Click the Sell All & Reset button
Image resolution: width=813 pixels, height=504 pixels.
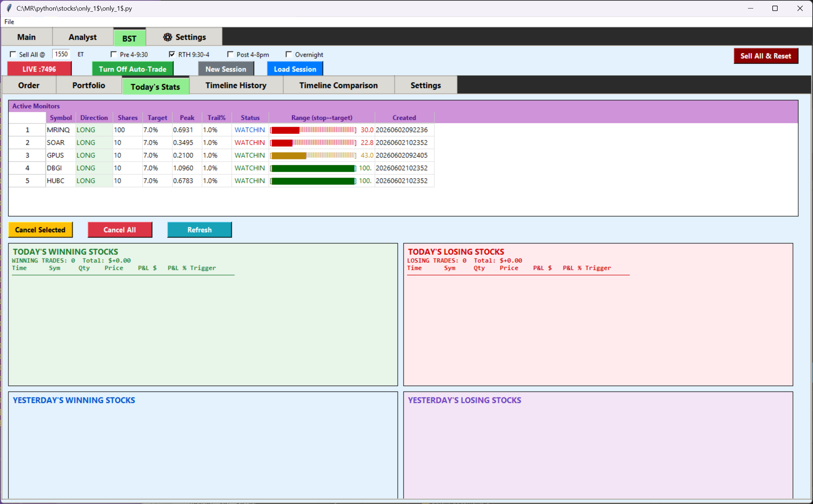click(766, 56)
